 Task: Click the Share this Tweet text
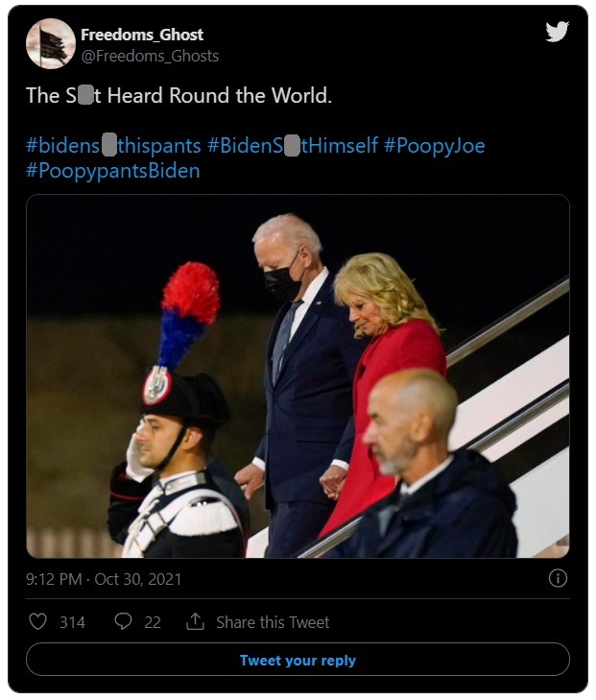[x=272, y=622]
